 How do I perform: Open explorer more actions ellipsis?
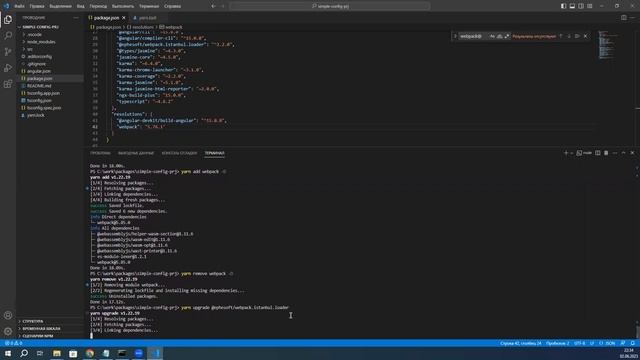point(76,18)
